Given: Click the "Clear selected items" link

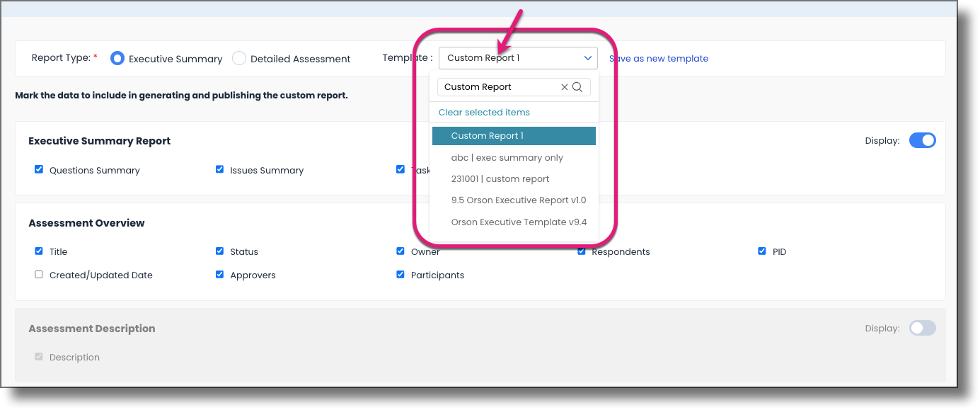Looking at the screenshot, I should coord(484,112).
